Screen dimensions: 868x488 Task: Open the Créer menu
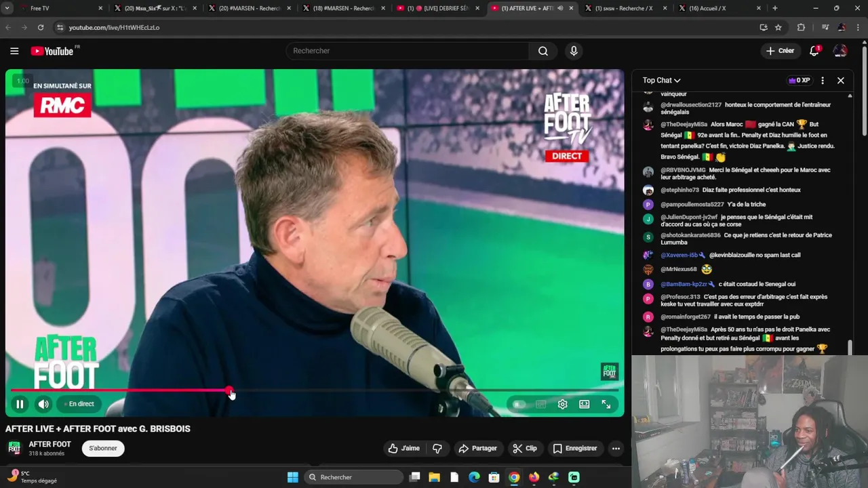780,51
